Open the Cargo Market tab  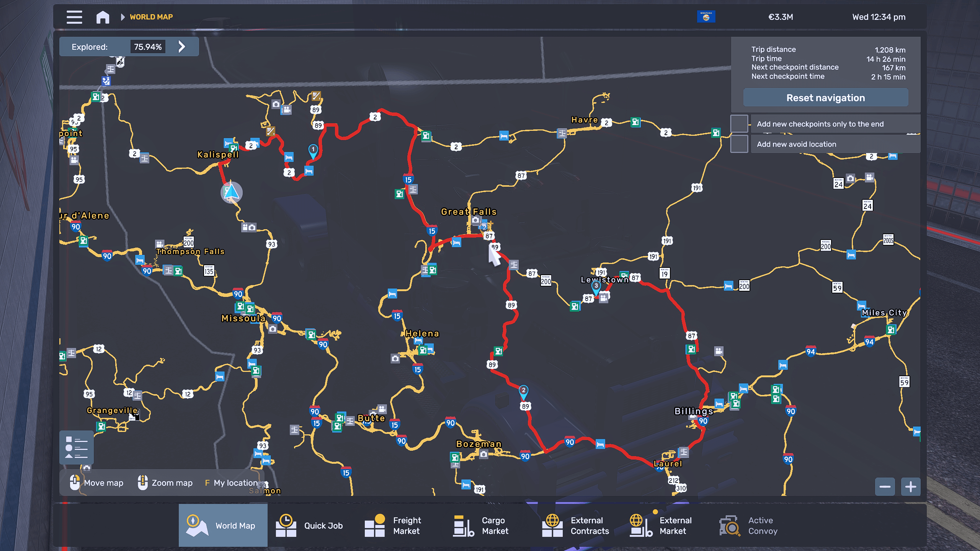coord(481,525)
